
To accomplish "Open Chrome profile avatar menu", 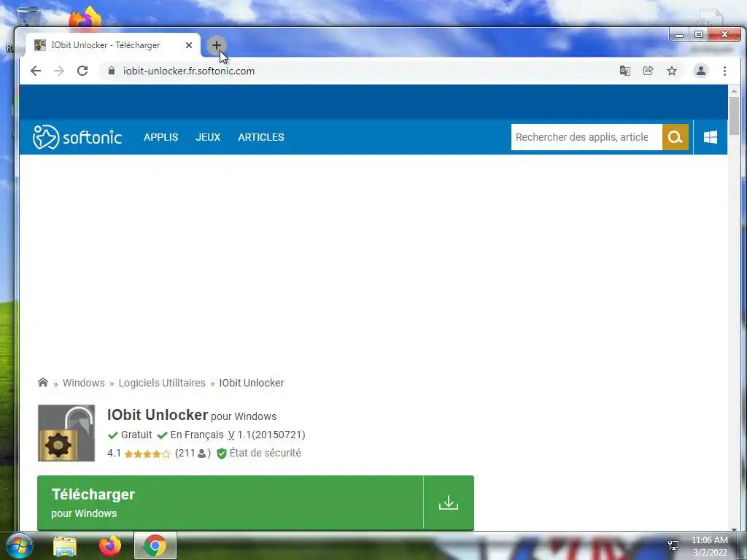I will (701, 71).
